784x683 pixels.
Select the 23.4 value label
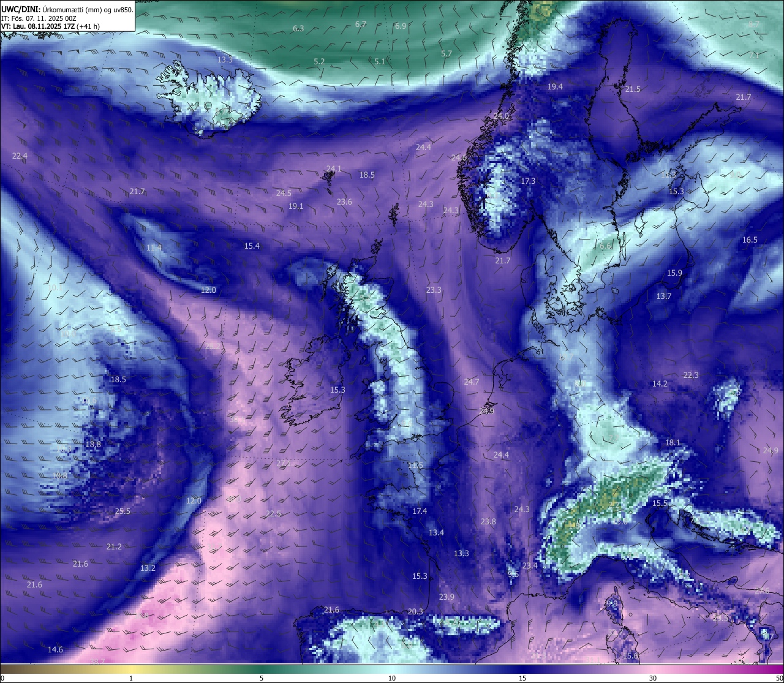pos(530,566)
